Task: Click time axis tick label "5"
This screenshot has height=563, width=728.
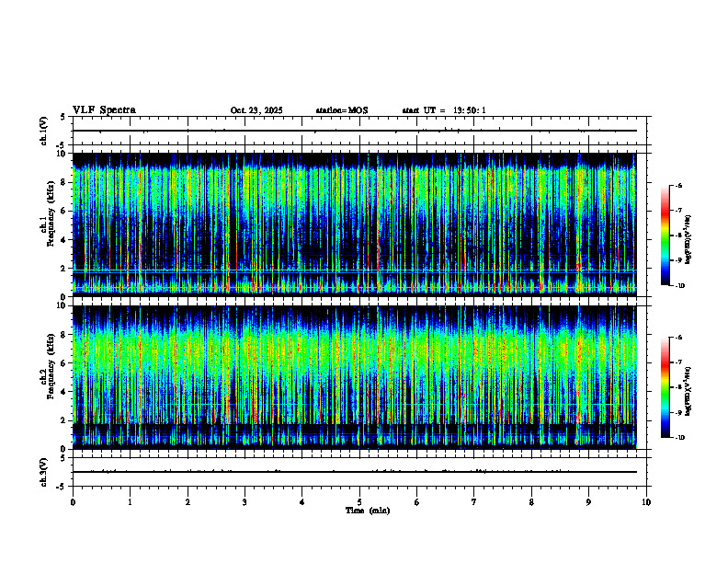Action: click(359, 502)
